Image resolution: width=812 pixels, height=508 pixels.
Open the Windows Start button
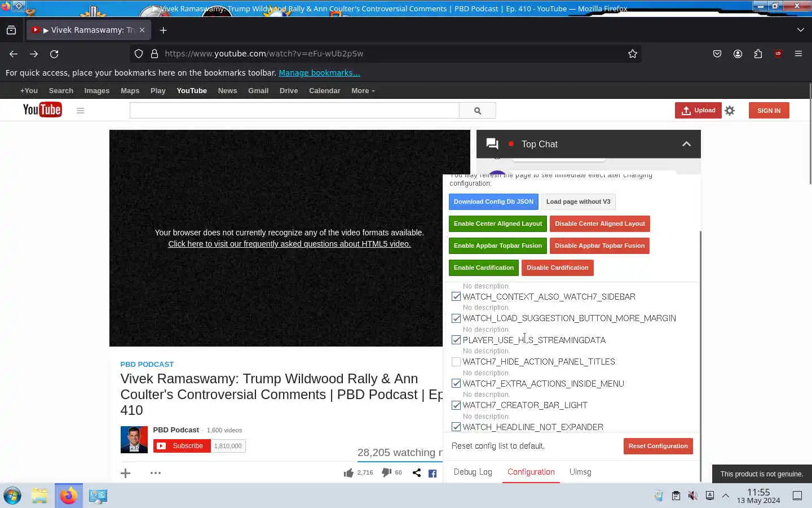[12, 496]
